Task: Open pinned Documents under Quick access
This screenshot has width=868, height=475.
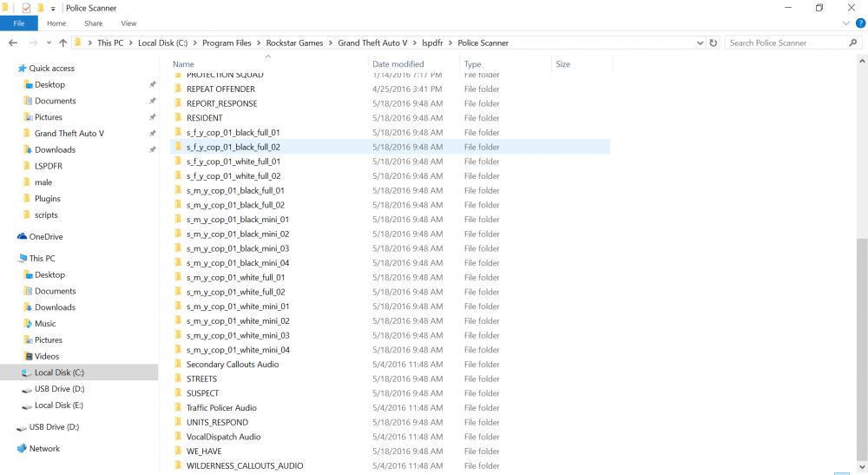Action: [55, 101]
